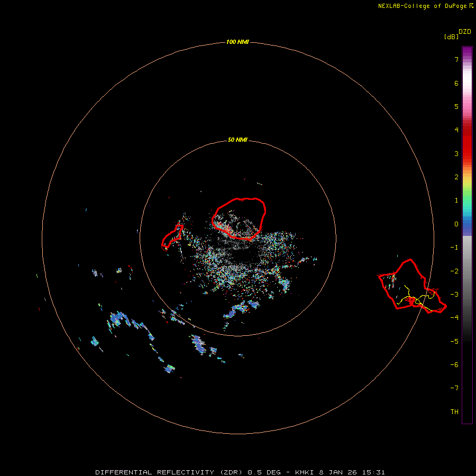The width and height of the screenshot is (476, 476).
Task: Click the NEXLAB-College of DuPage watermark text
Action: click(425, 6)
